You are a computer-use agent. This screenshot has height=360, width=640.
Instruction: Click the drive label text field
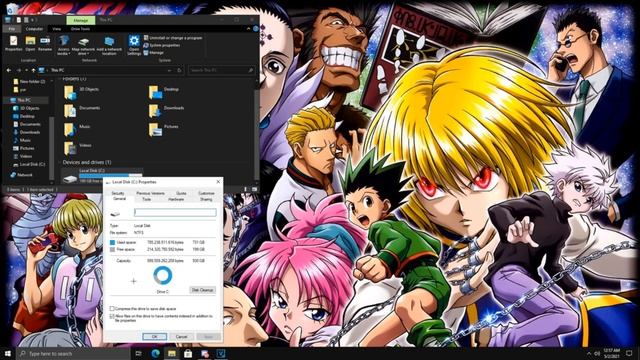point(175,212)
